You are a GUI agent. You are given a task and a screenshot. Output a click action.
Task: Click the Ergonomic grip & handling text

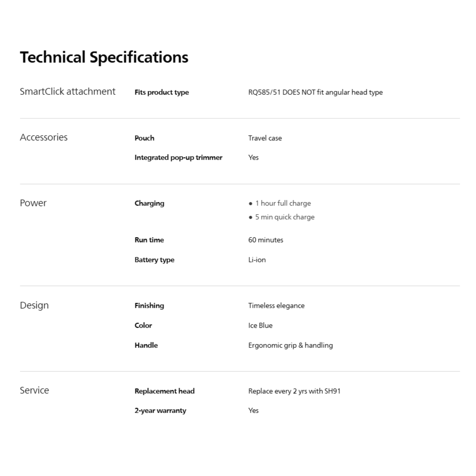[x=291, y=345]
